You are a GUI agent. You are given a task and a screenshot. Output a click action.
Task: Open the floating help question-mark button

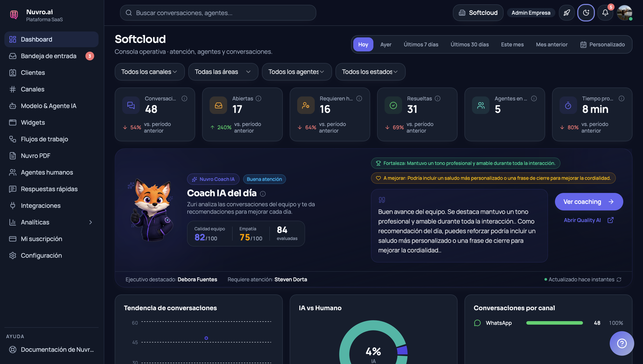coord(622,343)
